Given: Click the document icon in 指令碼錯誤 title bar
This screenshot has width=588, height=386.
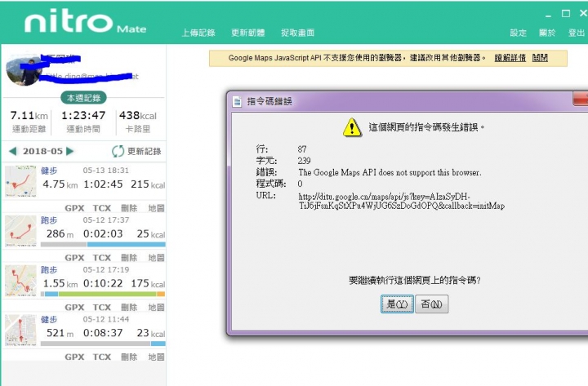Looking at the screenshot, I should [237, 101].
